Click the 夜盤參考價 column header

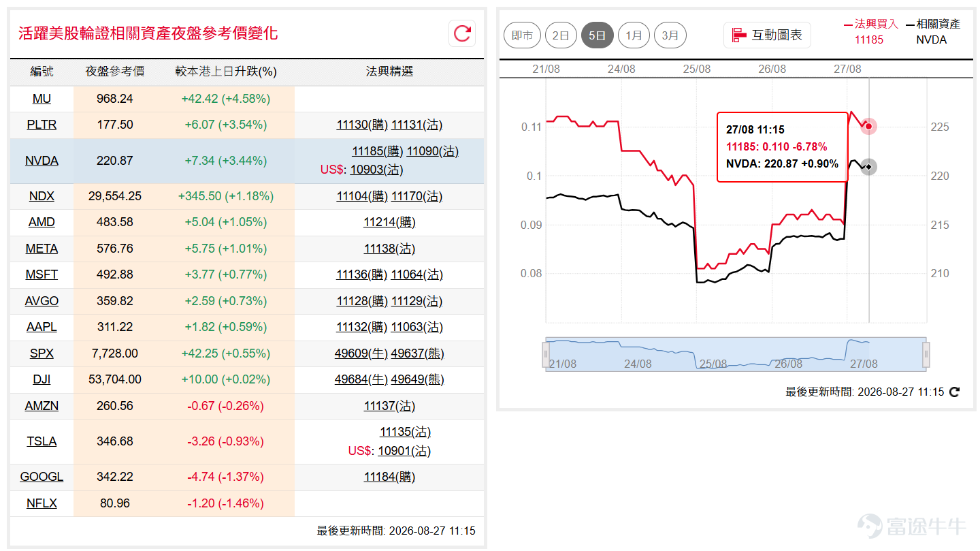pyautogui.click(x=115, y=72)
